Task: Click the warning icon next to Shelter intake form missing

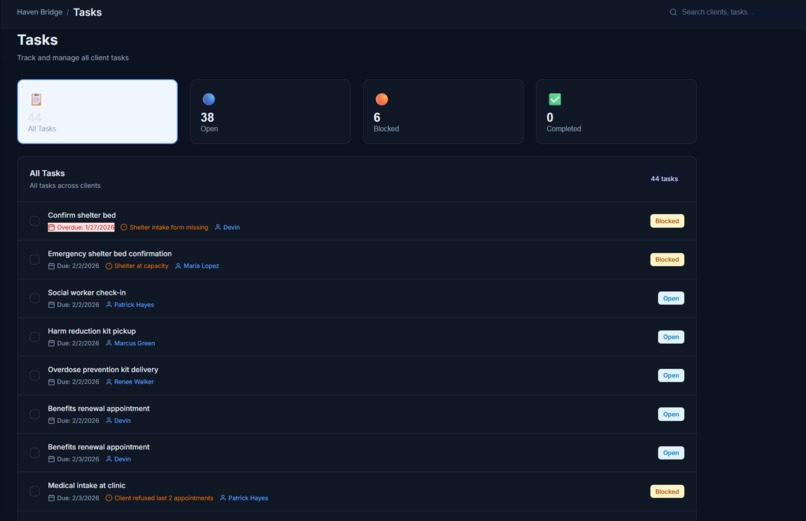Action: click(124, 227)
